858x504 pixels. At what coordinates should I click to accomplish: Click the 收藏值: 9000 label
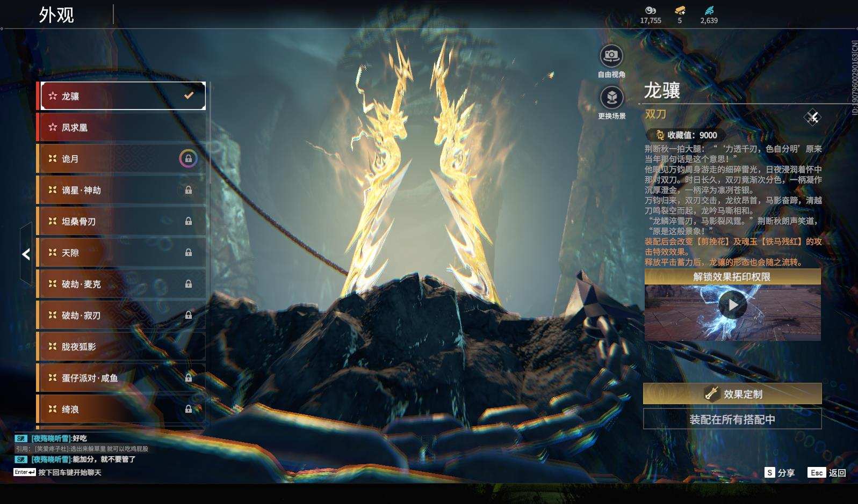(692, 135)
